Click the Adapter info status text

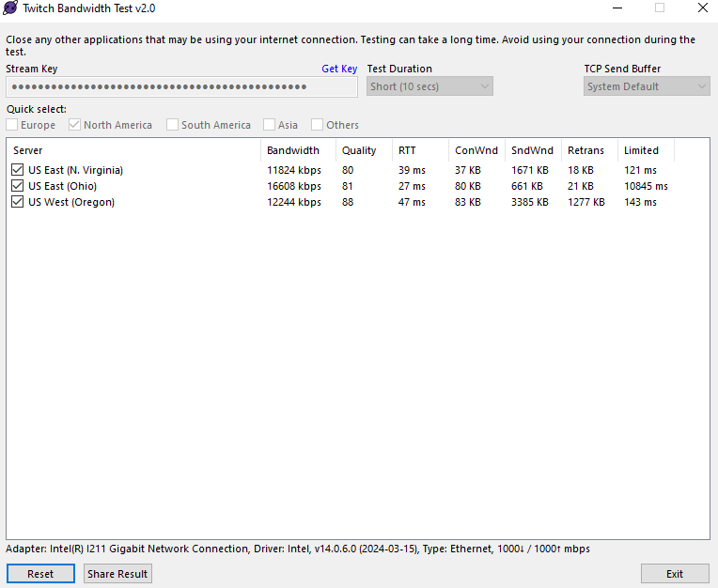[298, 549]
